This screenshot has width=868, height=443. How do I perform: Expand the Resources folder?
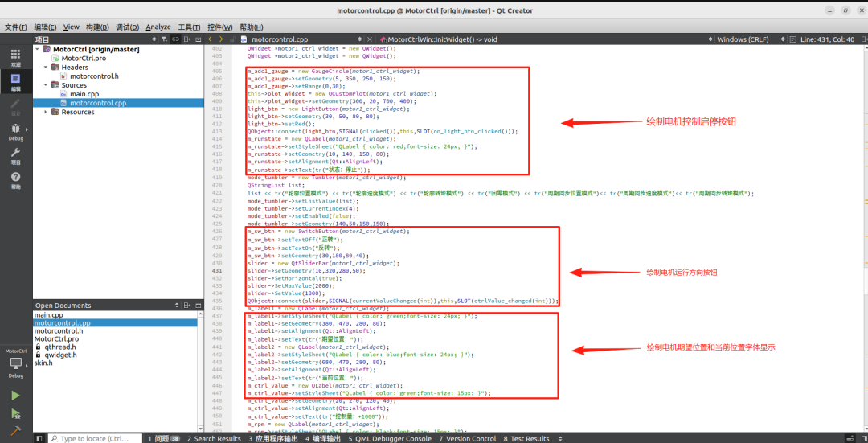tap(47, 112)
